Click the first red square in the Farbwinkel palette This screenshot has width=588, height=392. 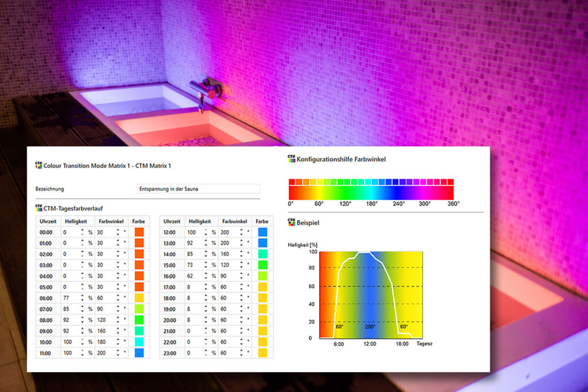pyautogui.click(x=292, y=181)
